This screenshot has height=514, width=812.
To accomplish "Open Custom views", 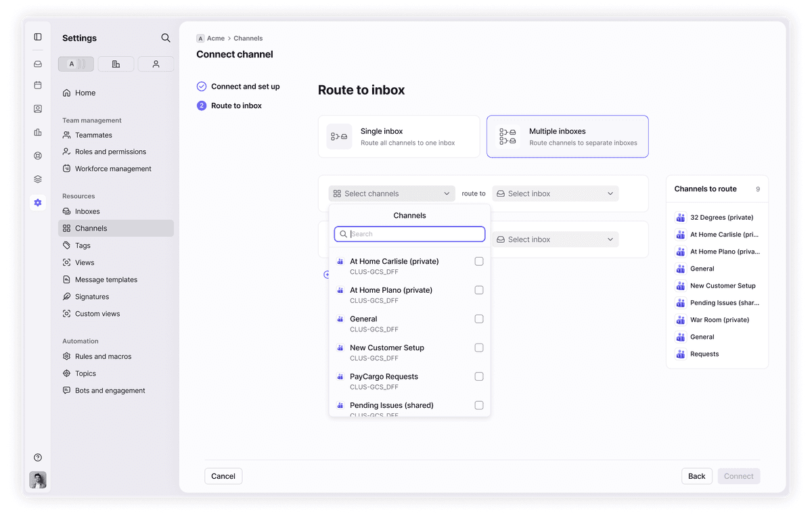I will click(x=116, y=314).
